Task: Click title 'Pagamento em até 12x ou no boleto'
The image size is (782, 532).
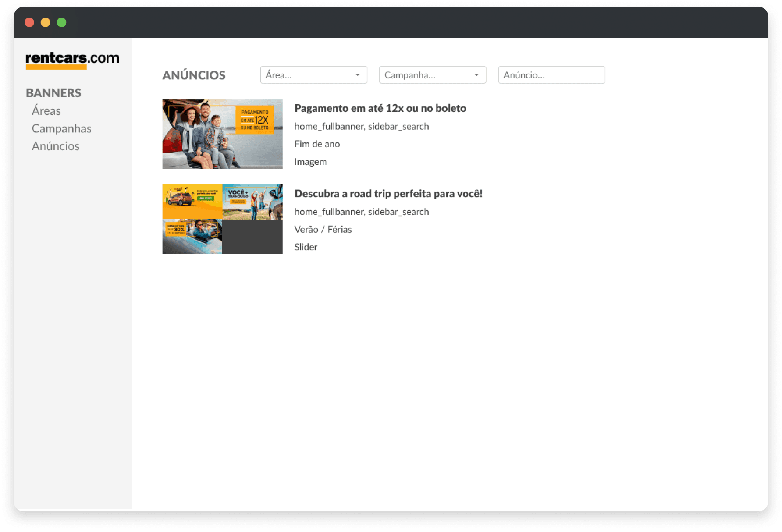Action: [380, 108]
